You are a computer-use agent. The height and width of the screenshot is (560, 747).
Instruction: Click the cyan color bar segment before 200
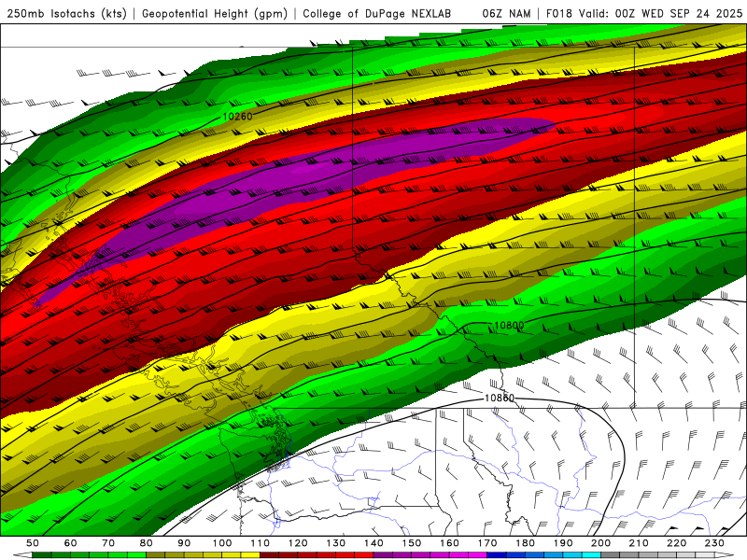point(591,555)
